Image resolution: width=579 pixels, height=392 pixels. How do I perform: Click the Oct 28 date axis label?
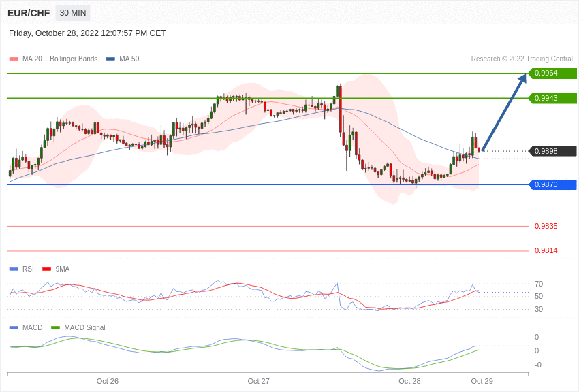pos(409,381)
